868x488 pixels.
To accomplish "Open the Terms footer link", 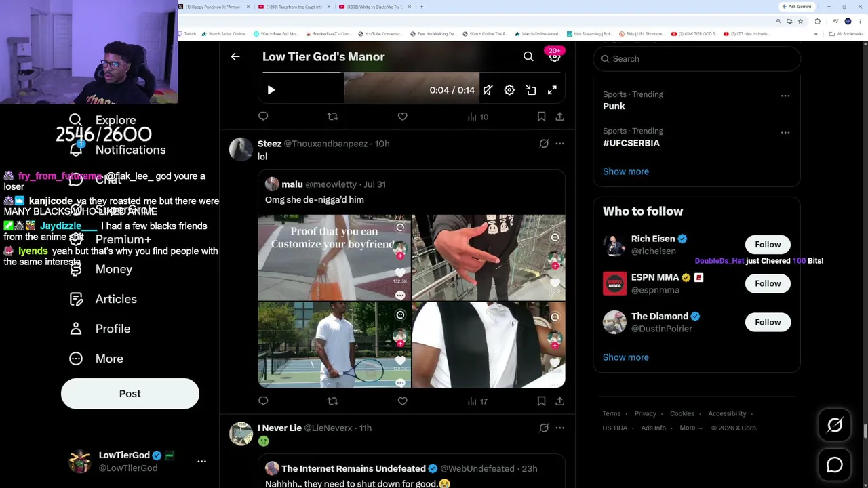I will point(611,413).
